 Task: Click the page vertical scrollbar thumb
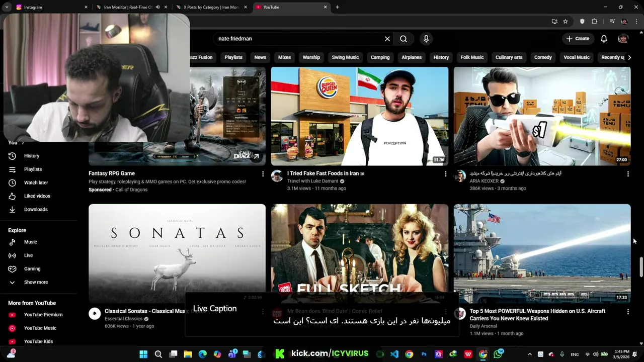point(641,266)
